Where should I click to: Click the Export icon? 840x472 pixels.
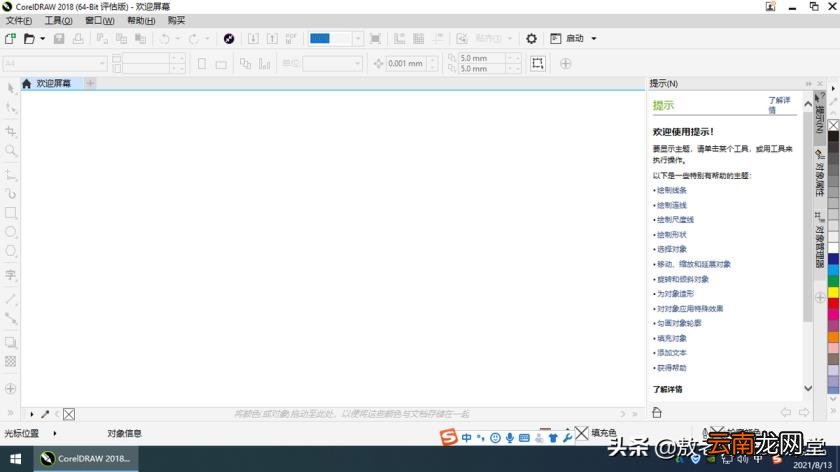[x=272, y=39]
